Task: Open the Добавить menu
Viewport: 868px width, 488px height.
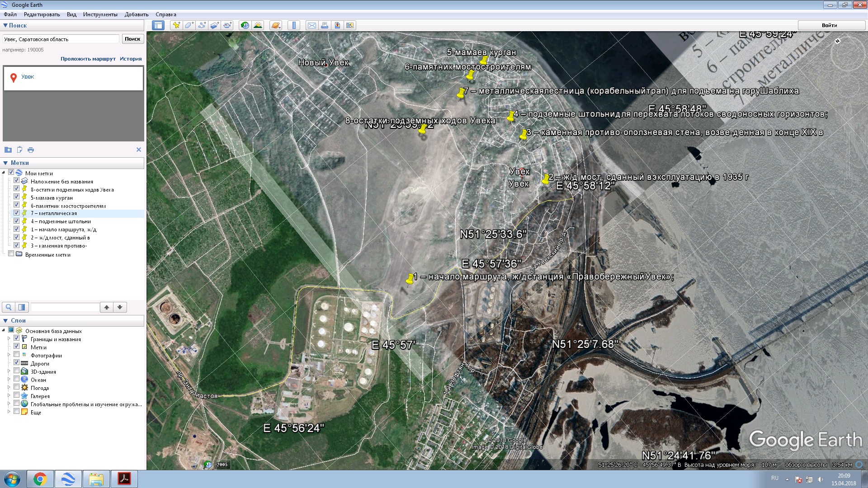Action: pyautogui.click(x=137, y=14)
